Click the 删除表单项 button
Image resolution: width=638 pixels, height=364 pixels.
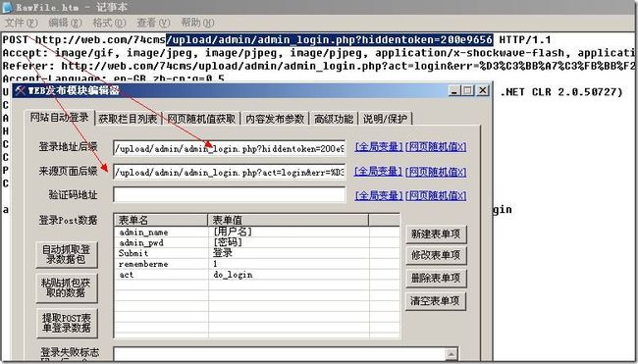point(436,279)
